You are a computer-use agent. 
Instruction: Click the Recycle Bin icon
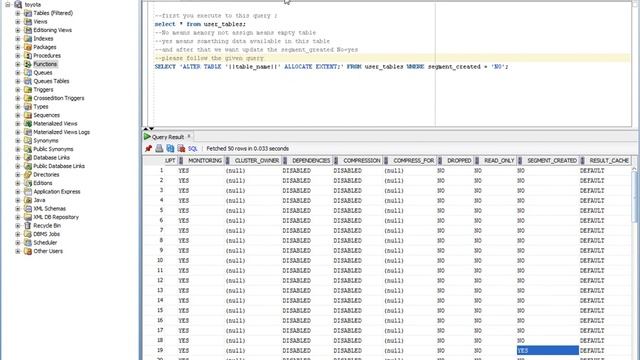[28, 225]
